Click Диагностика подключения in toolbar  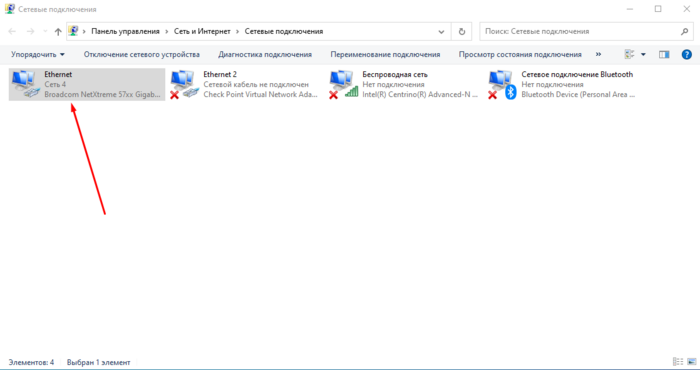[x=265, y=54]
